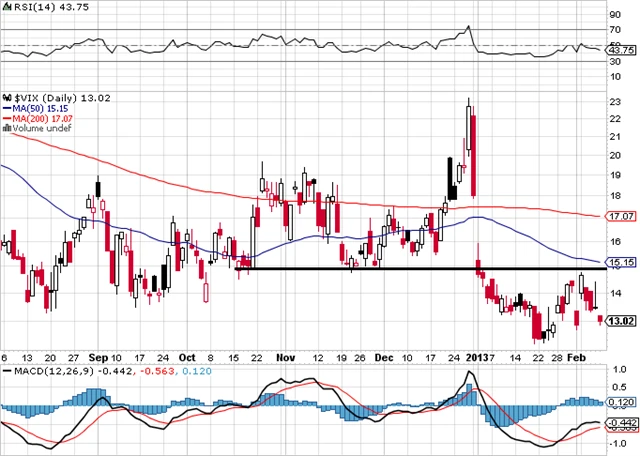Click the blue 15.15 price tag
Viewport: 640px width, 456px height.
pos(622,262)
